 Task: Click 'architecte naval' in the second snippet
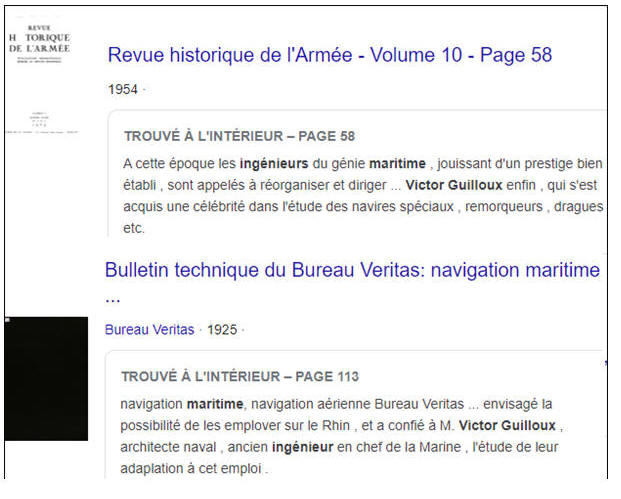point(165,446)
